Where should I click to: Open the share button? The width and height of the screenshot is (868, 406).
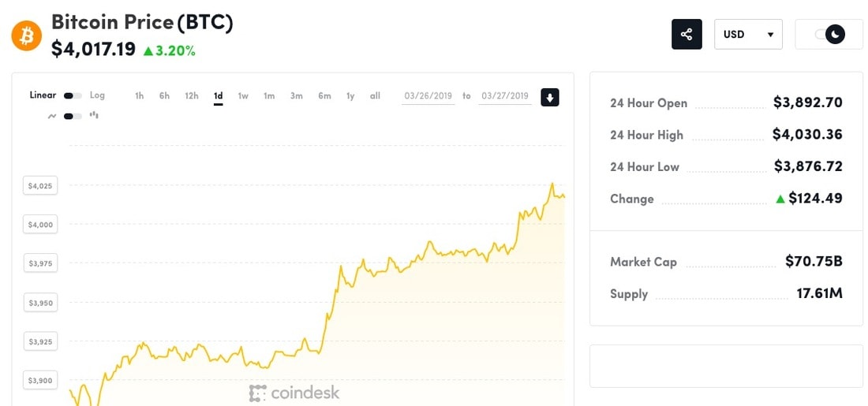click(x=687, y=35)
